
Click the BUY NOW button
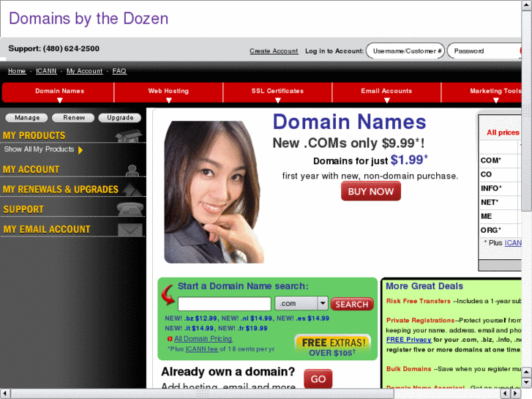pyautogui.click(x=370, y=191)
